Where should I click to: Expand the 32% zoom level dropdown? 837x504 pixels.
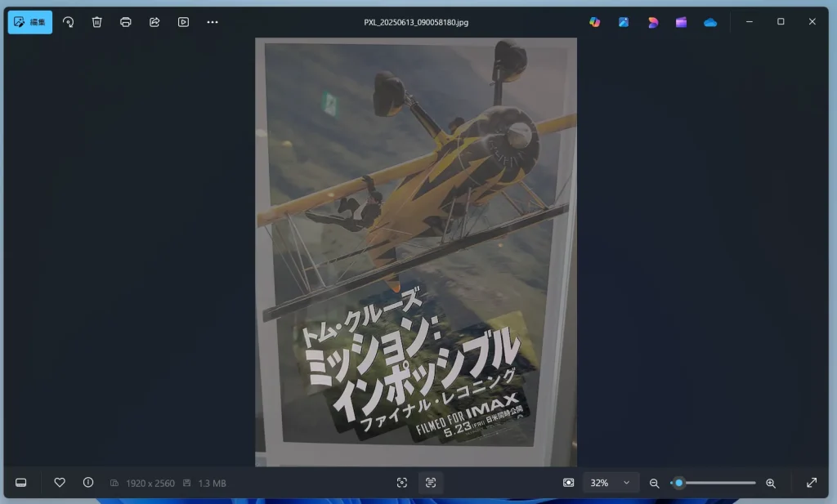pos(611,483)
